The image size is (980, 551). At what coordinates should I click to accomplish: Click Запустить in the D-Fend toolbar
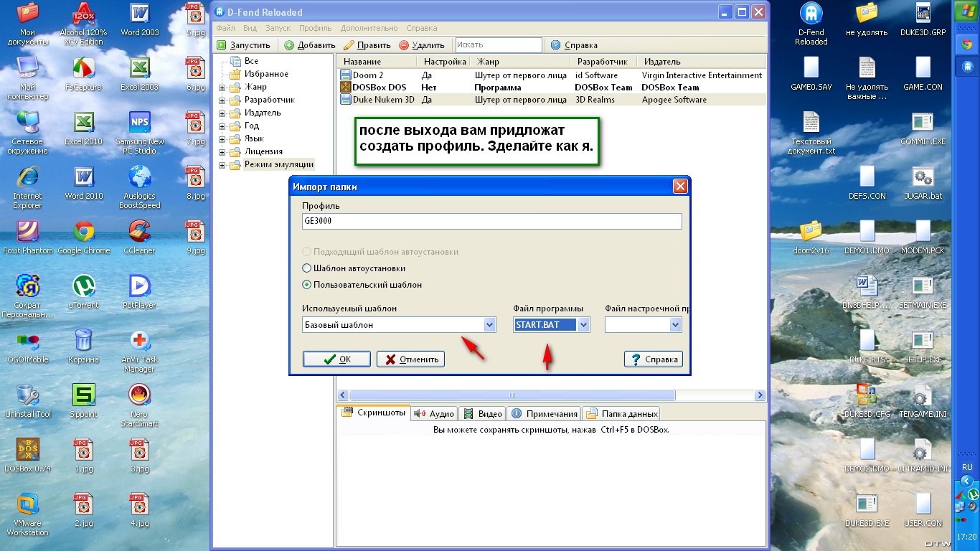pos(244,45)
